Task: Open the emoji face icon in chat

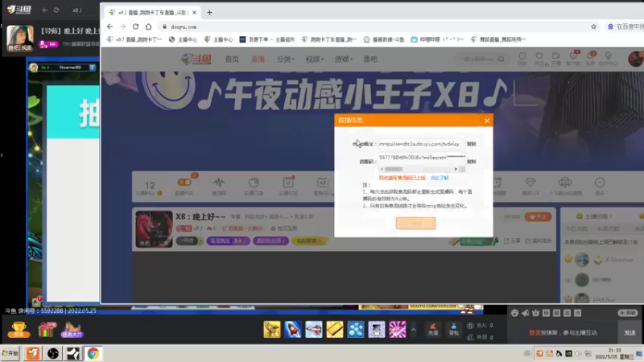Action: point(514,313)
